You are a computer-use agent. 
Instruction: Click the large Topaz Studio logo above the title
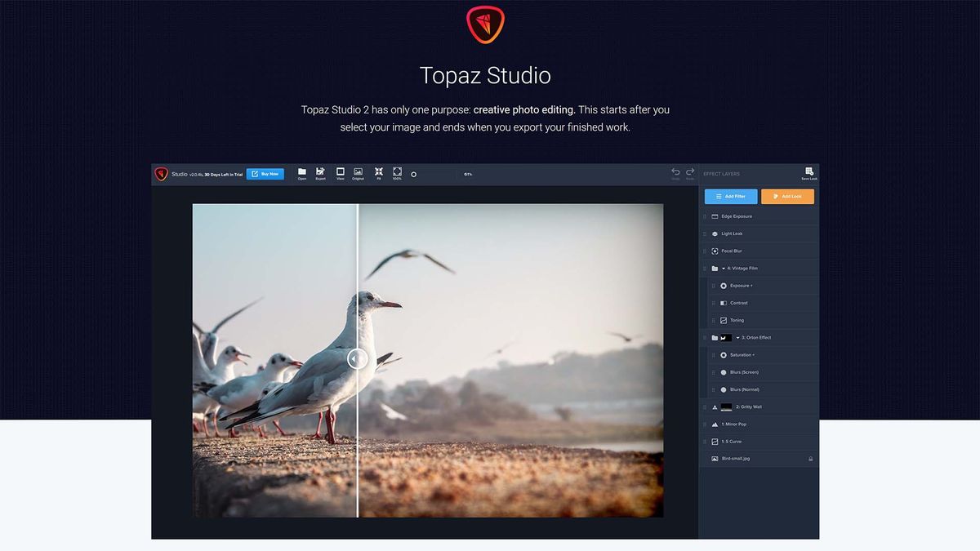click(485, 24)
